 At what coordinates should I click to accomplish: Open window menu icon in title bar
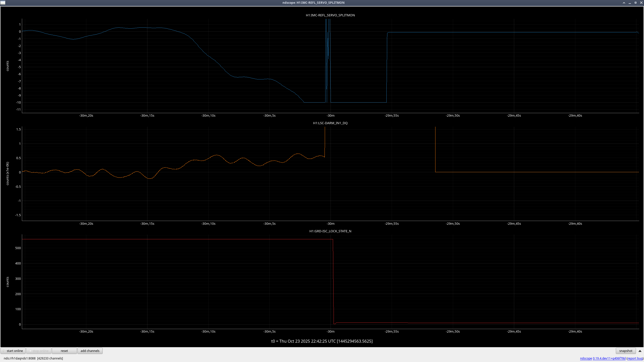coord(3,3)
